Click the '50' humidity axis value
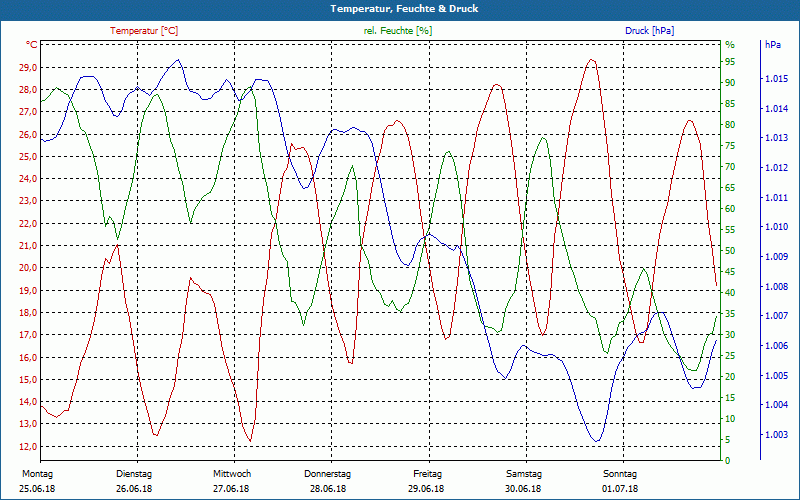The height and width of the screenshot is (500, 800). point(730,251)
